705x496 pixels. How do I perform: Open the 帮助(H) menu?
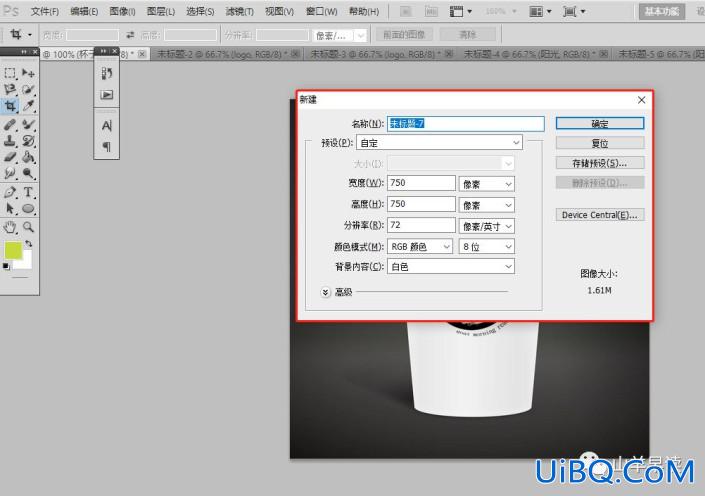(x=364, y=11)
